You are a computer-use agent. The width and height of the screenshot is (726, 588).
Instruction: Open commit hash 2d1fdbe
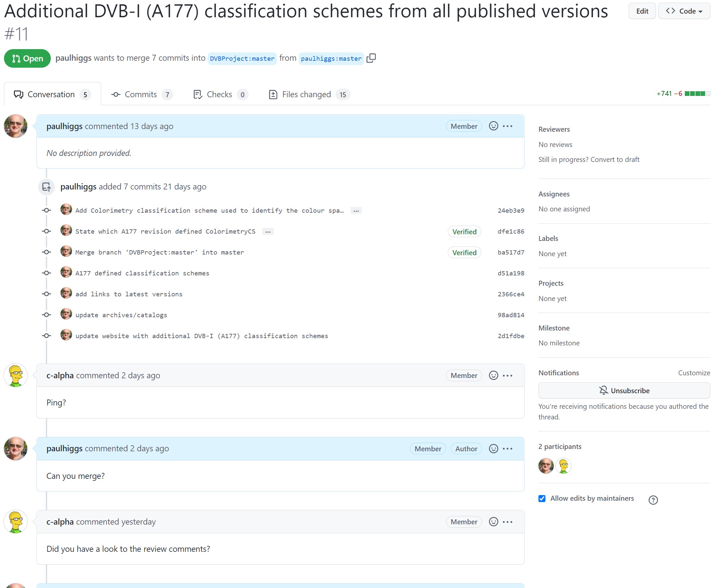click(x=511, y=336)
